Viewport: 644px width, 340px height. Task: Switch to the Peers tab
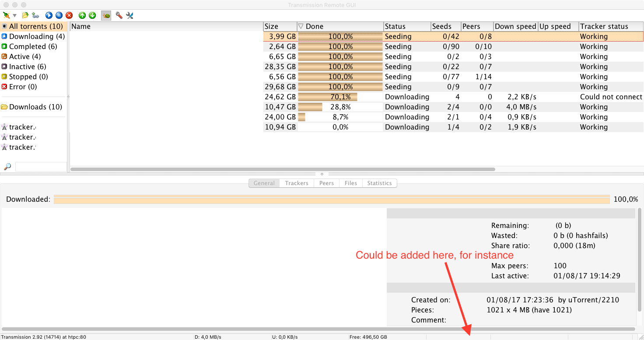(x=326, y=183)
